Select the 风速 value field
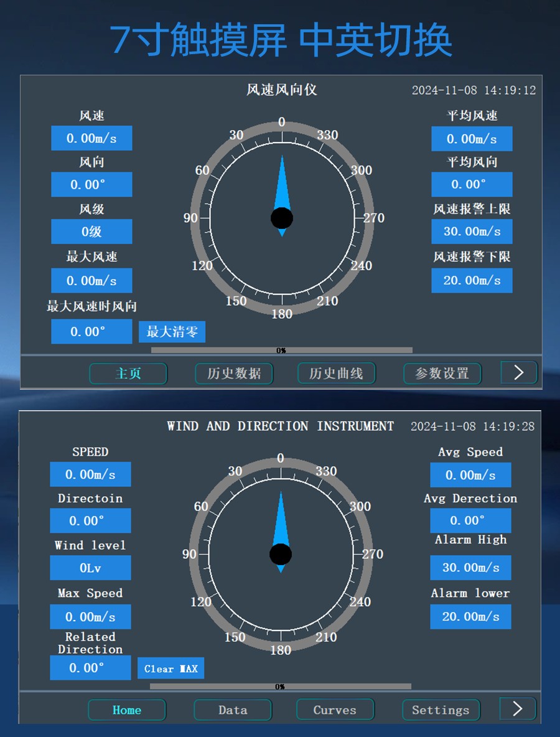 (91, 138)
